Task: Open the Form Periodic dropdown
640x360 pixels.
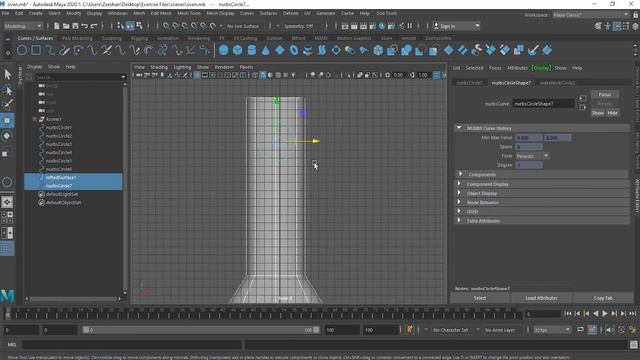Action: coord(532,156)
